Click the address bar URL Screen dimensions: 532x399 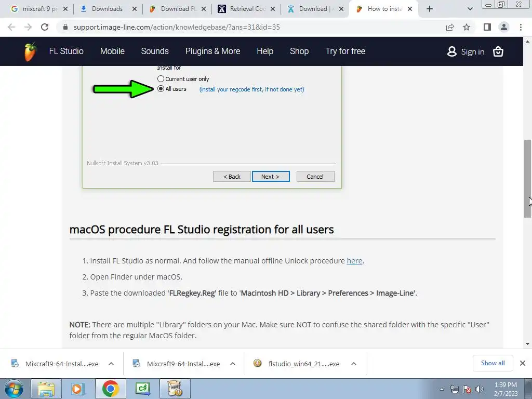click(x=177, y=27)
